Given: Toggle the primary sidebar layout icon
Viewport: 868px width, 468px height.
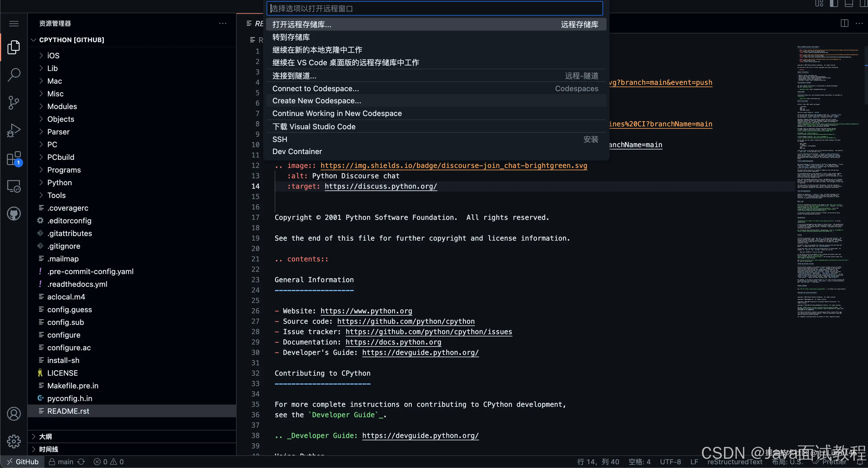Looking at the screenshot, I should click(x=834, y=4).
